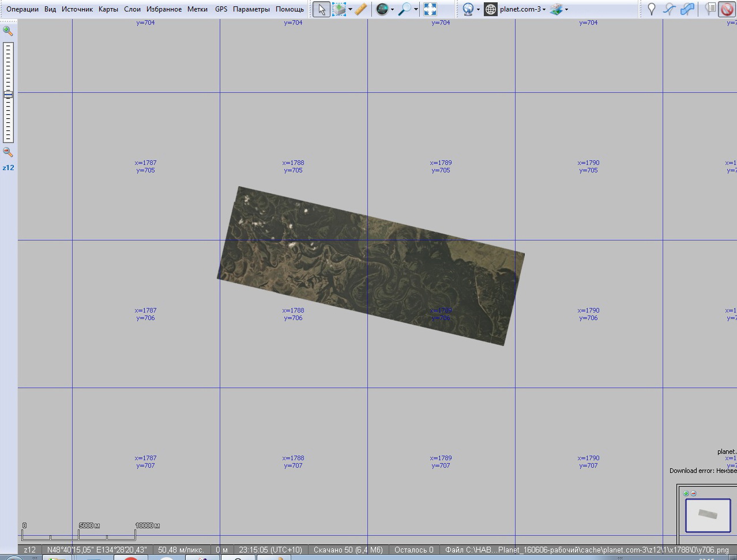Open the placemark manager list icon
Image resolution: width=737 pixels, height=560 pixels.
pyautogui.click(x=710, y=9)
